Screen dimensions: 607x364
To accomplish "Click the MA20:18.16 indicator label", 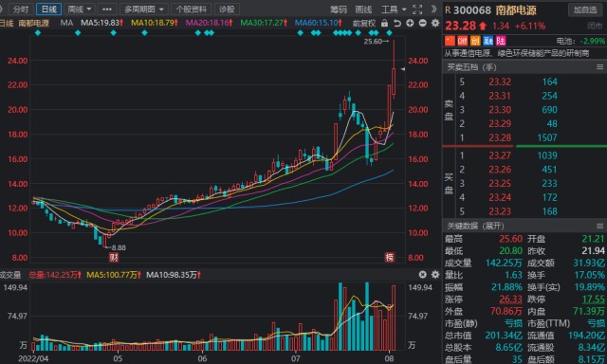I will [x=209, y=23].
